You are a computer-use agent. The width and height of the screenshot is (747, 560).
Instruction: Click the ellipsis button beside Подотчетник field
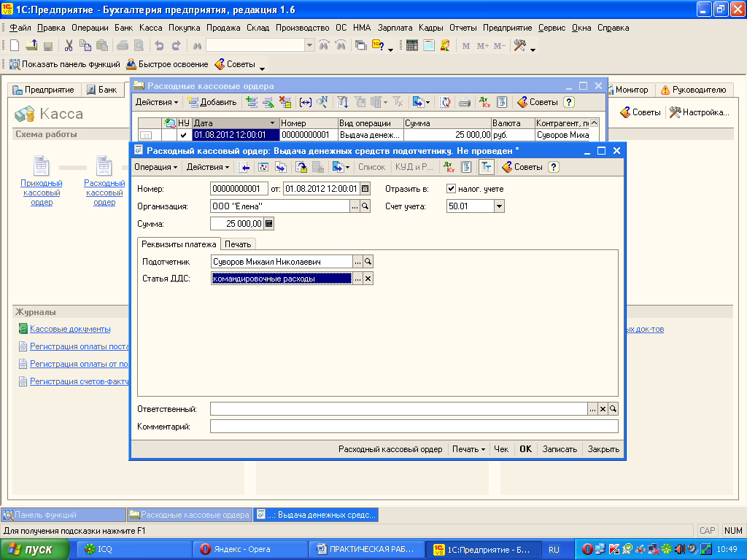tap(357, 262)
